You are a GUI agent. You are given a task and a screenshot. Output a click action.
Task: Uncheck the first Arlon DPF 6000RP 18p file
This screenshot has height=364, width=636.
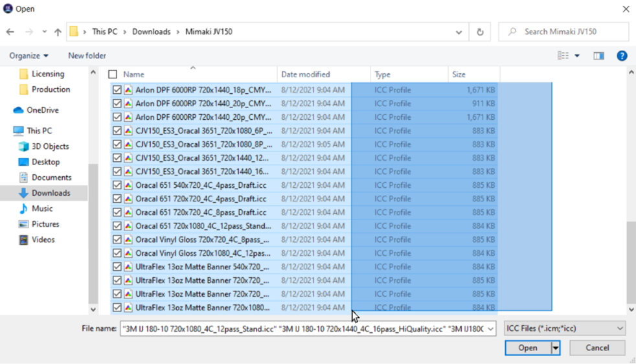tap(117, 90)
